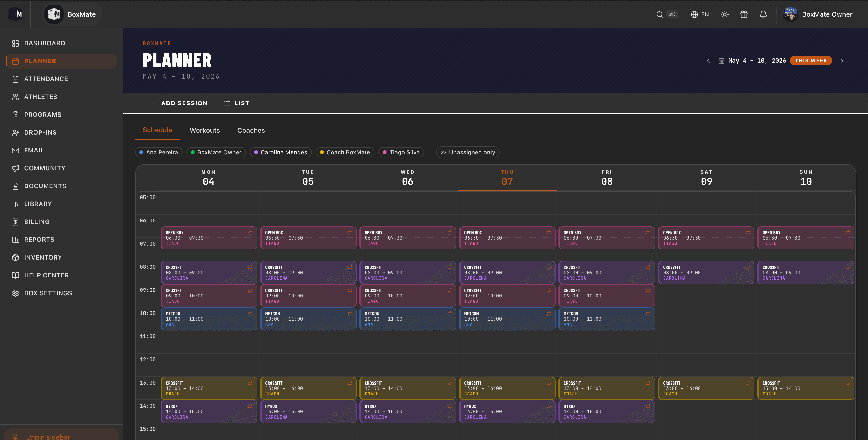Screen dimensions: 868x440
Task: Click the M logo icon
Action: [x=15, y=14]
